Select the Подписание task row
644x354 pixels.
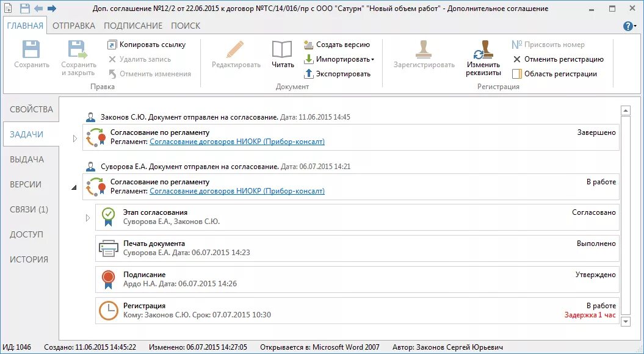[x=357, y=280]
